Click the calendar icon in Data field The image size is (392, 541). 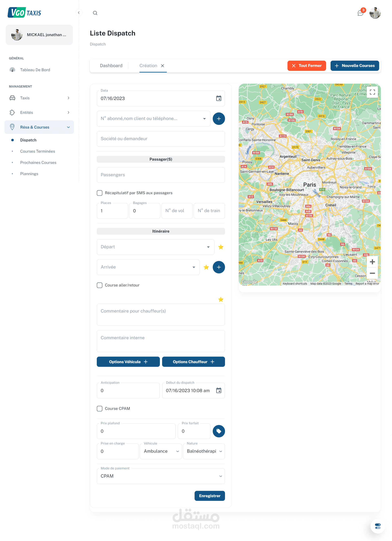coord(218,98)
